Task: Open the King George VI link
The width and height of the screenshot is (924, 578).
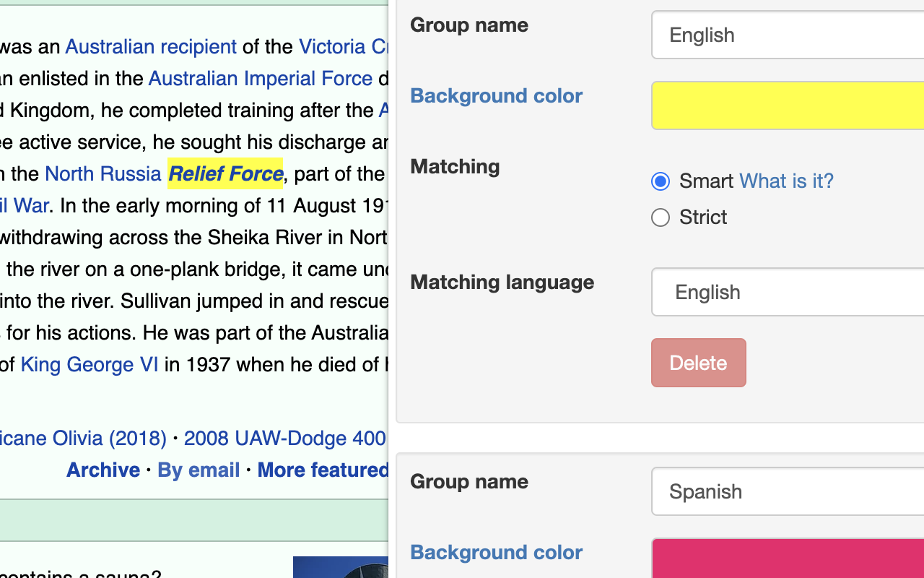Action: click(90, 365)
